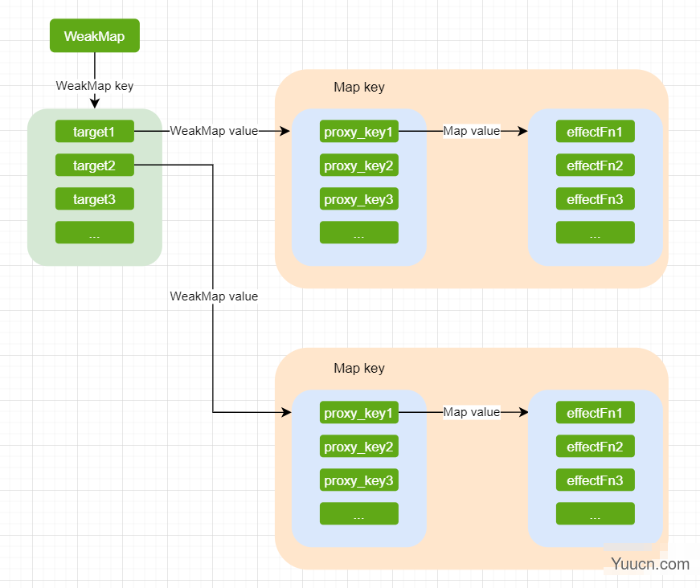Click the "WeakMap key" arrow label

pos(94,85)
